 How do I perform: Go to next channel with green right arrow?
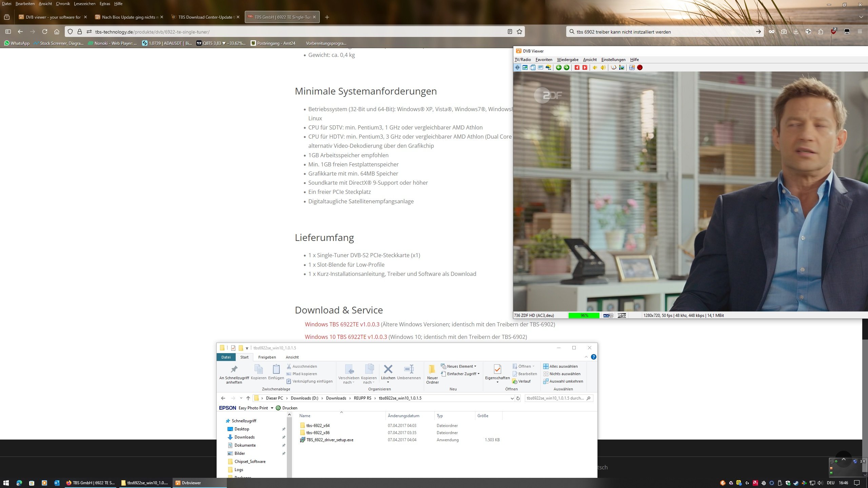coord(567,67)
